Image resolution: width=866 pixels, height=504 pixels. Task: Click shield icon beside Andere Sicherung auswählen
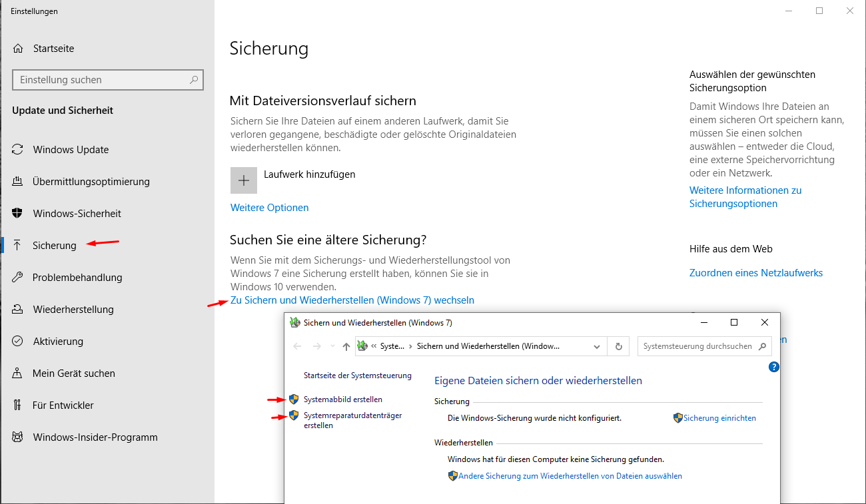point(453,476)
